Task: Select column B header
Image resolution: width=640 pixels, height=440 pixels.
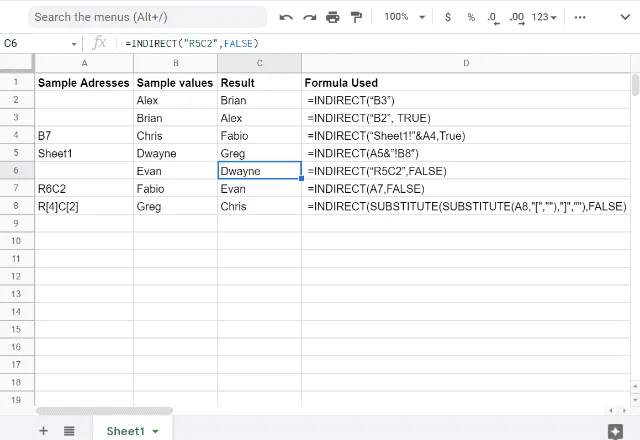Action: click(x=176, y=63)
